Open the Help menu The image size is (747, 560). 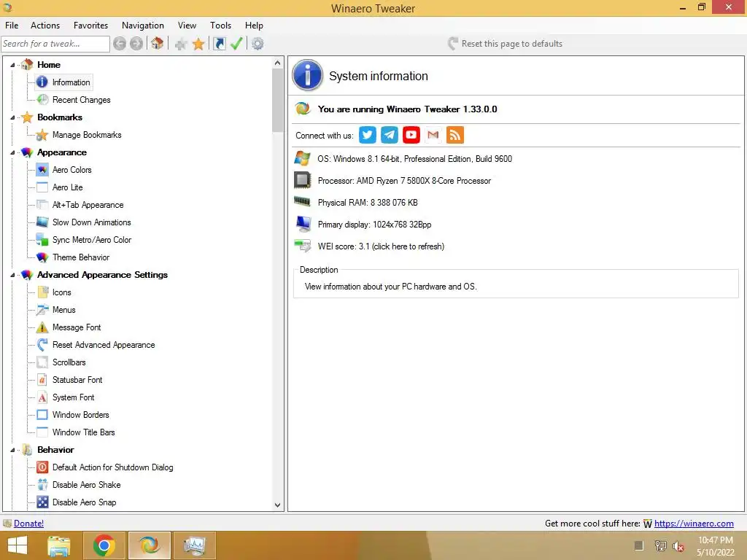[254, 26]
